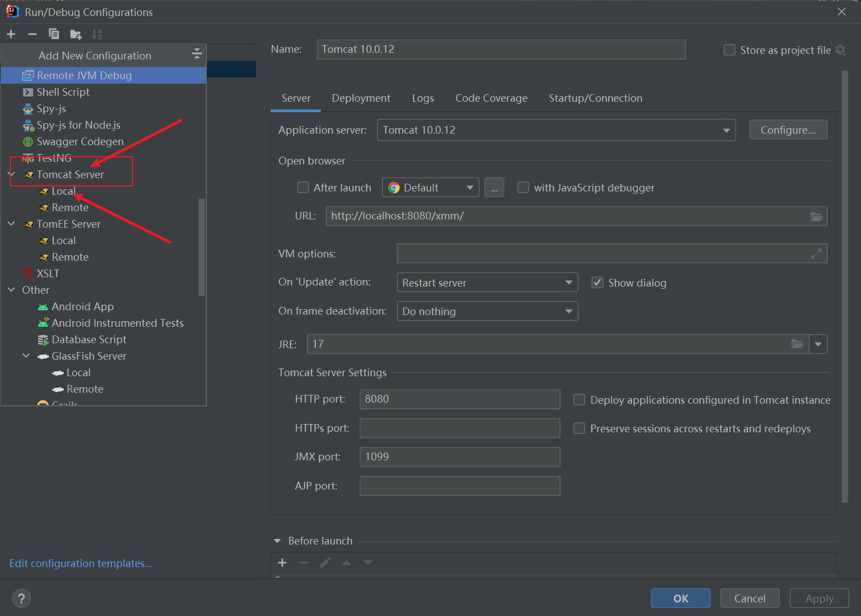Collapse the GlassFish Server tree node
Viewport: 861px width, 616px height.
[x=26, y=356]
